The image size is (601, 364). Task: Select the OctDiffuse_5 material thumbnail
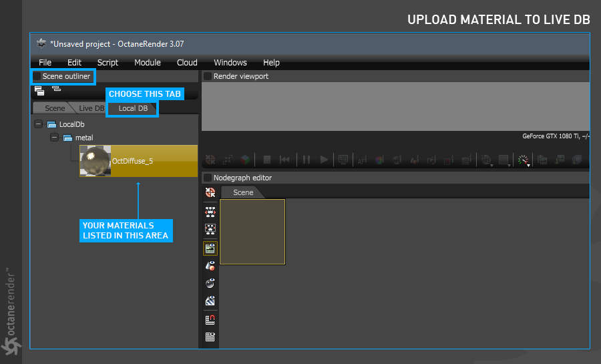pyautogui.click(x=95, y=161)
